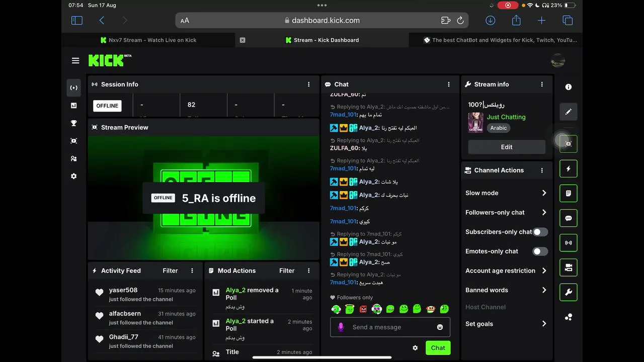644x362 pixels.
Task: Click the Just Chatting category thumbnail
Action: (475, 123)
